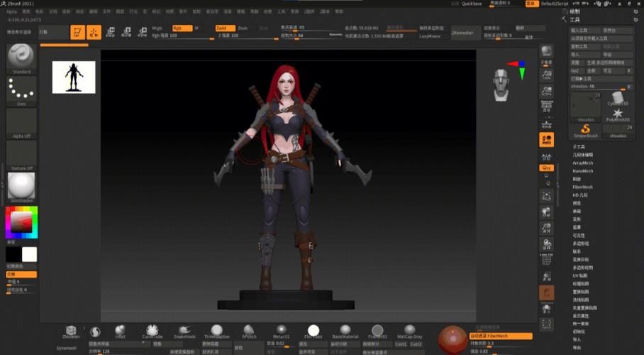Expand the NanoMesh section

582,171
